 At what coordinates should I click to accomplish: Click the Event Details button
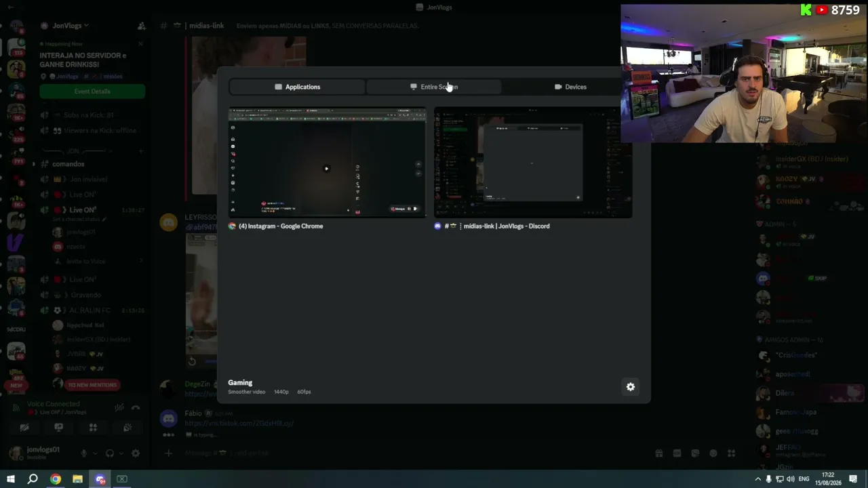(92, 91)
